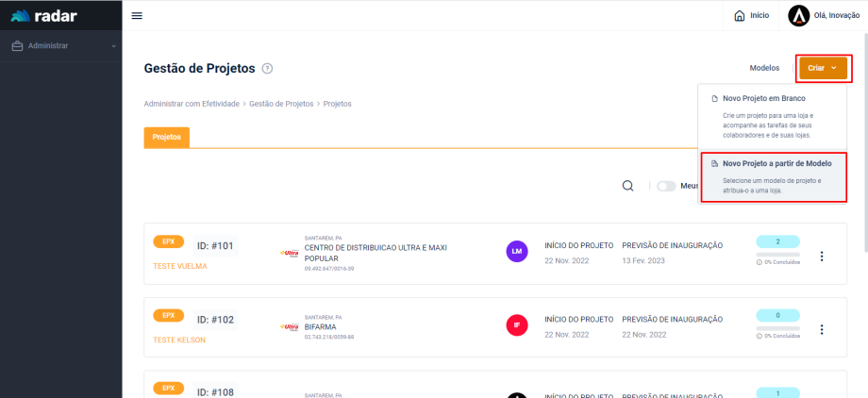Screen dimensions: 868x398
Task: Click the Modelos link
Action: click(x=764, y=68)
